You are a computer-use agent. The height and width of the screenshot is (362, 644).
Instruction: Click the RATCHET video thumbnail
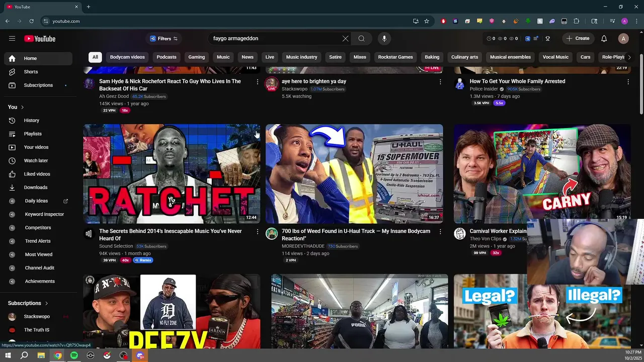coord(172,173)
